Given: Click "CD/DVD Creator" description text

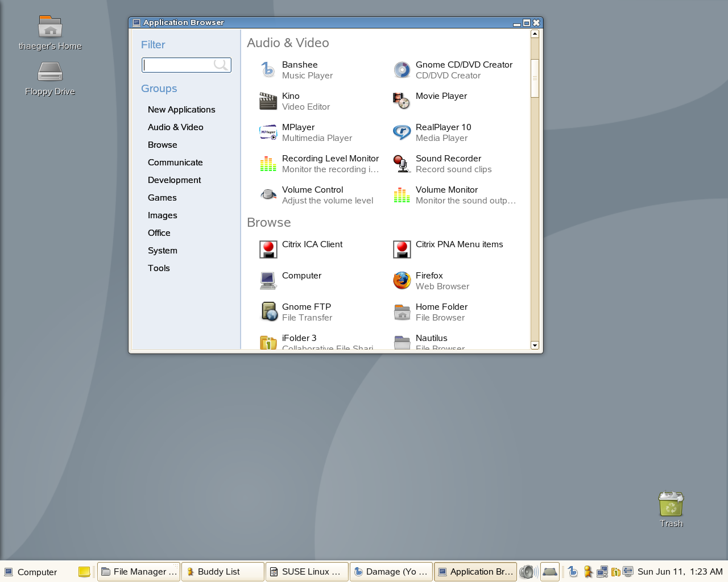Looking at the screenshot, I should click(448, 76).
